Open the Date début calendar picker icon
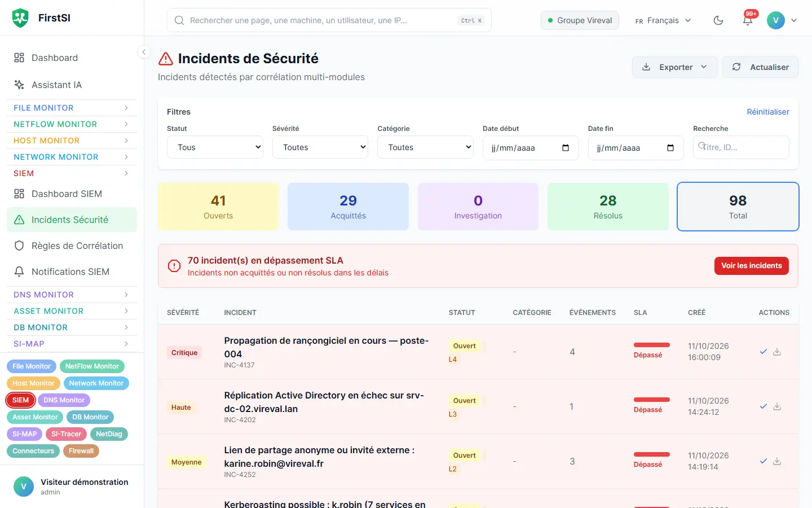812x508 pixels. pos(566,148)
